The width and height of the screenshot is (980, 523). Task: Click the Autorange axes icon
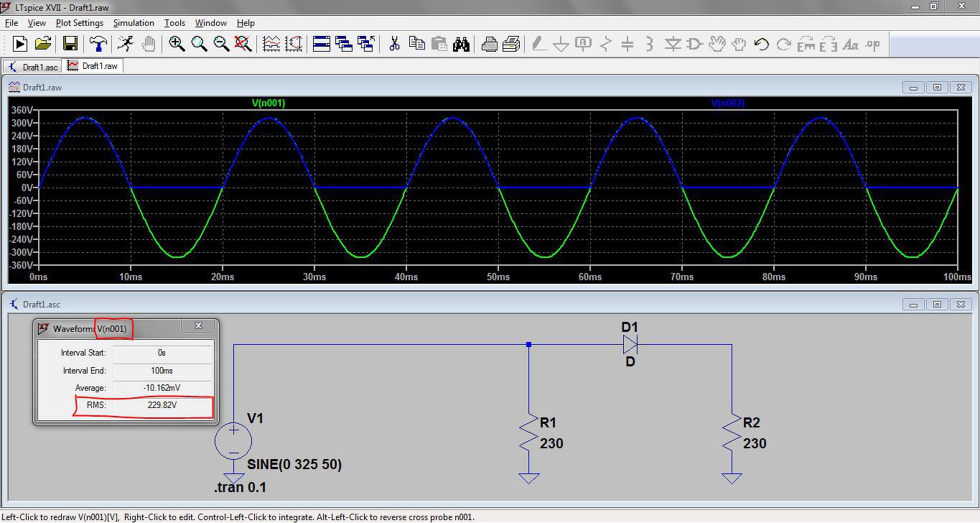pyautogui.click(x=294, y=45)
